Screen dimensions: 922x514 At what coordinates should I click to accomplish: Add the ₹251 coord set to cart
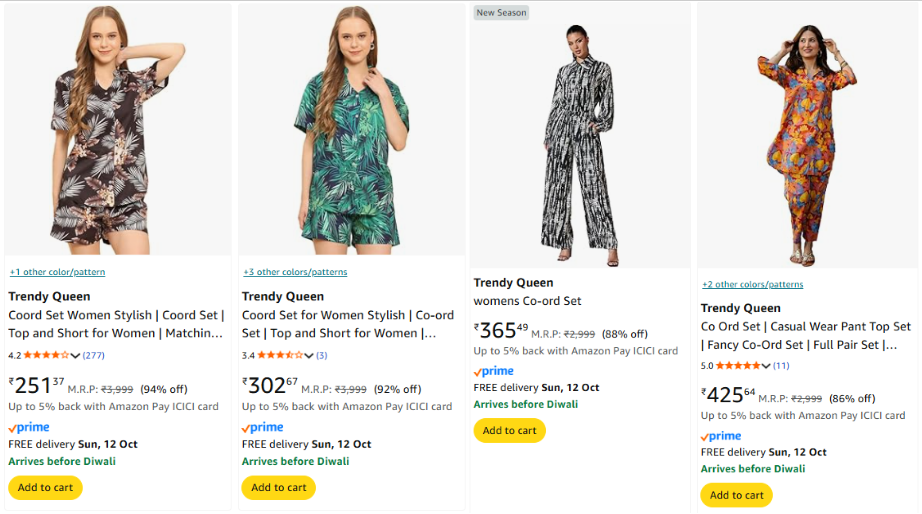[x=45, y=488]
